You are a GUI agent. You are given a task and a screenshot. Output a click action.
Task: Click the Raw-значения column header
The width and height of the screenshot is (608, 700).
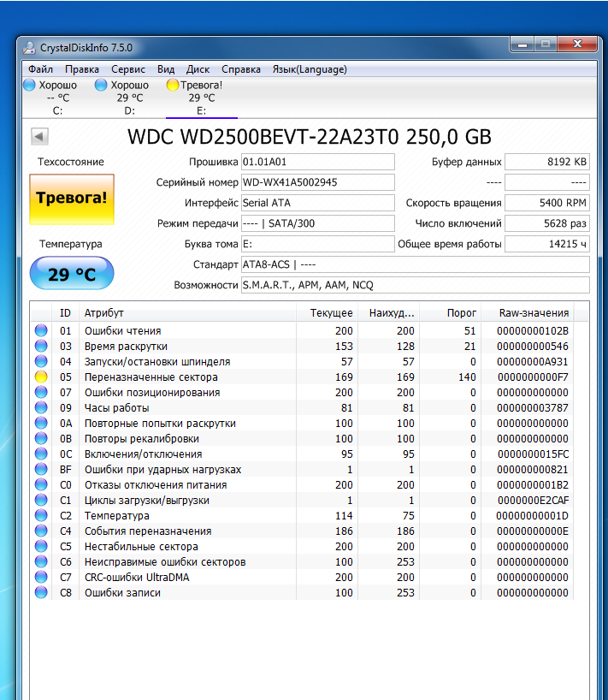528,313
